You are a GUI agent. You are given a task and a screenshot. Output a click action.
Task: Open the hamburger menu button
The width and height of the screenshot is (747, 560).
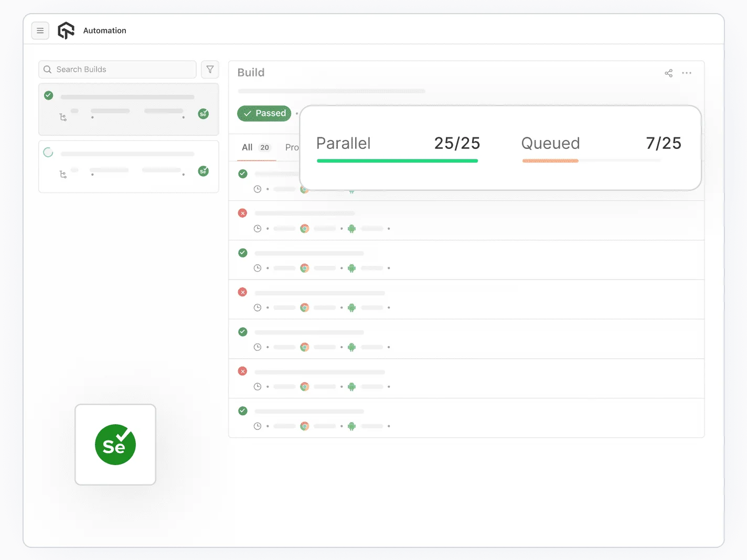click(40, 31)
